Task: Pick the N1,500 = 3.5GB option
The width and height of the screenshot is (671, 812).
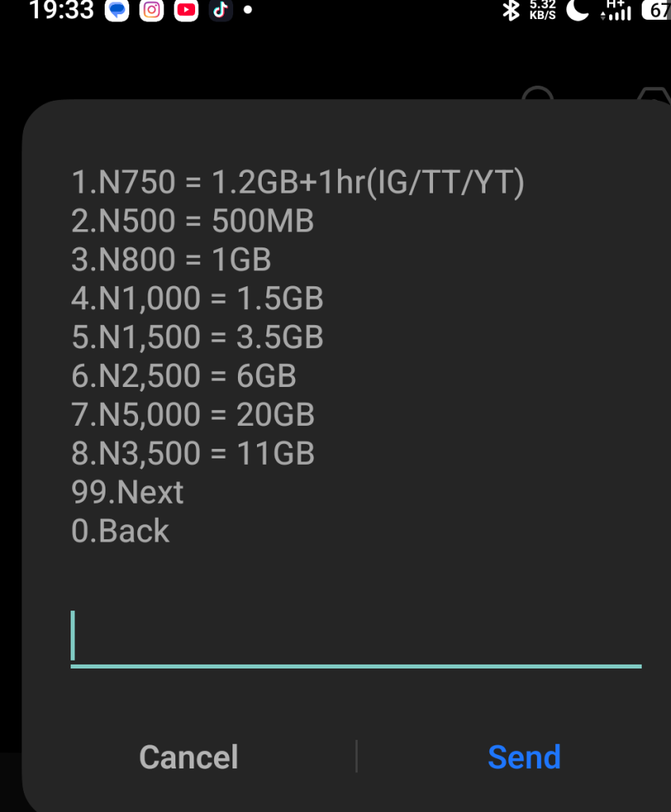Action: coord(197,338)
